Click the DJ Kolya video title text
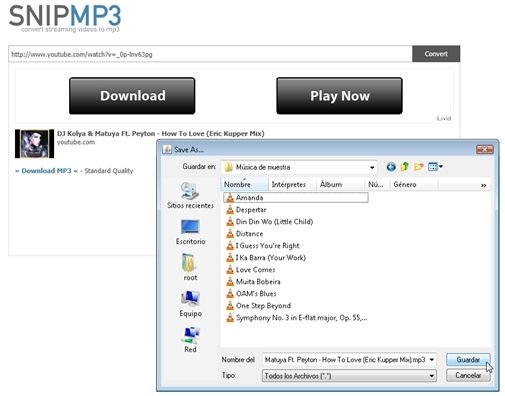505x396 pixels. [x=161, y=134]
